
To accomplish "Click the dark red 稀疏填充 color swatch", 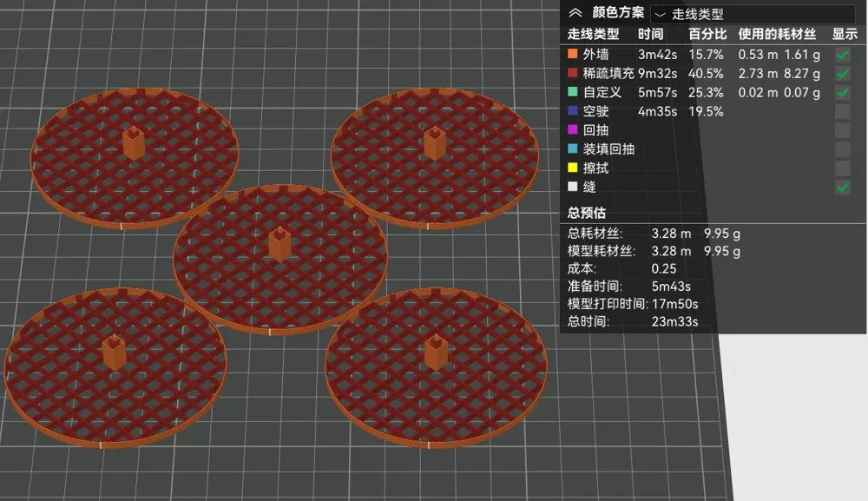I will (x=572, y=73).
